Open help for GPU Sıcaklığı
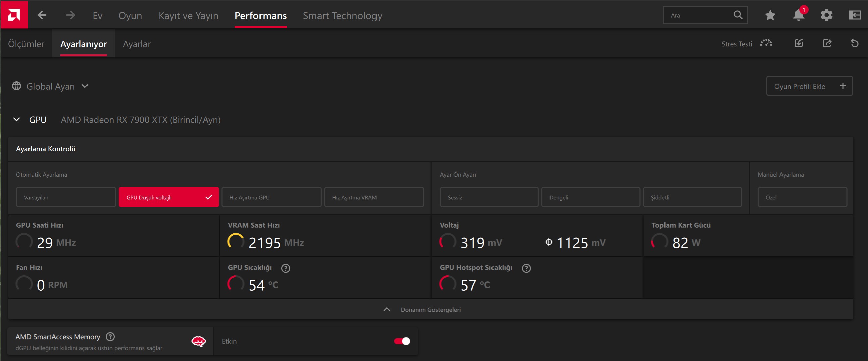This screenshot has height=361, width=868. click(285, 268)
